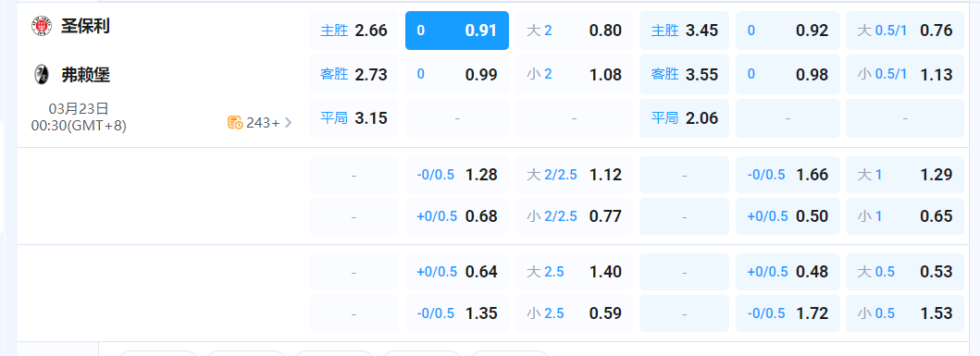The image size is (980, 356).
Task: Choose handicap 0 at odds 0.92
Action: click(787, 31)
